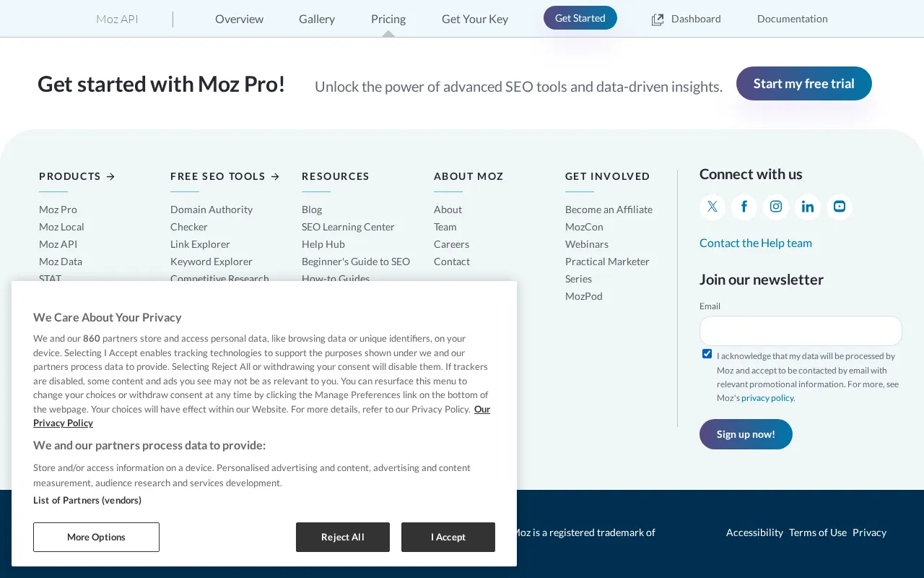Viewport: 924px width, 578px height.
Task: Open SEO Learning Center link
Action: (x=348, y=227)
